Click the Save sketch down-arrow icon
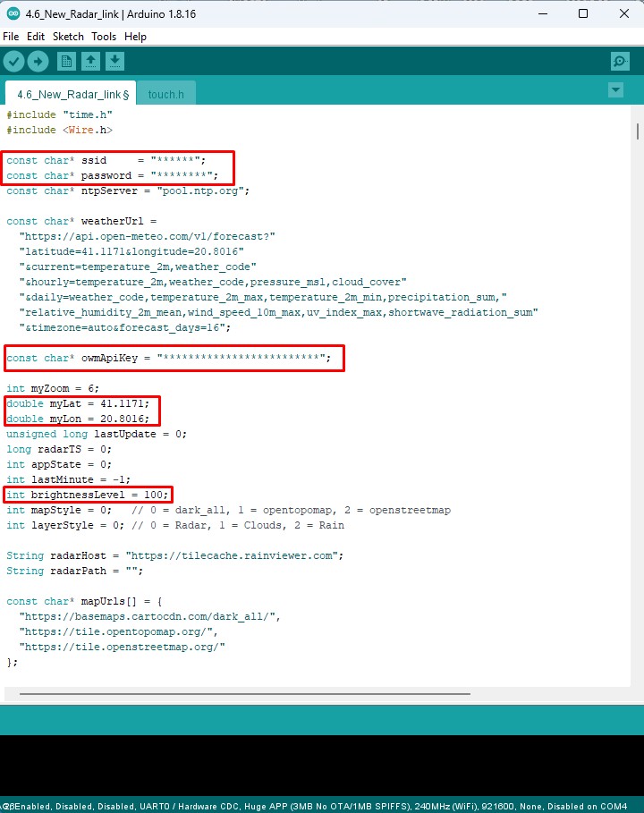 pos(114,61)
